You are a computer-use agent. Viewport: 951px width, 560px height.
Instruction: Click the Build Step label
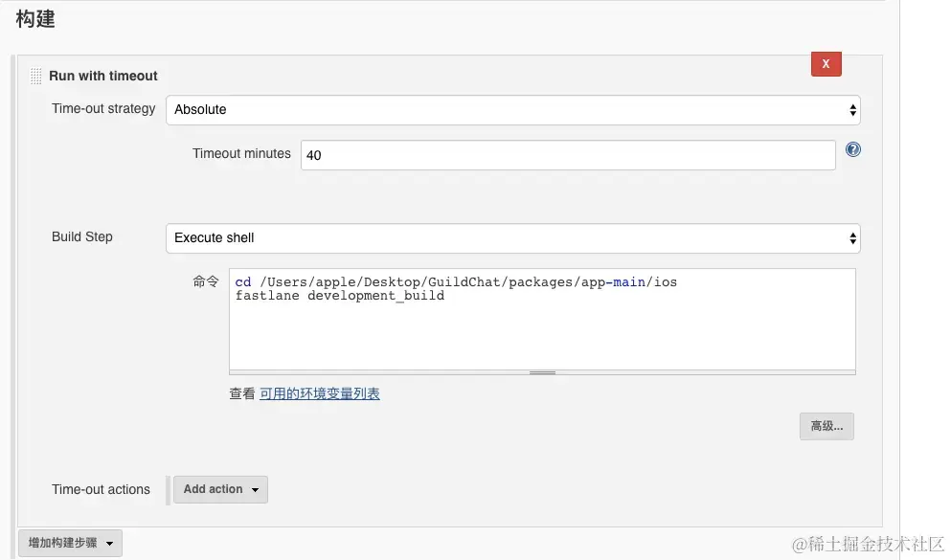pos(82,236)
